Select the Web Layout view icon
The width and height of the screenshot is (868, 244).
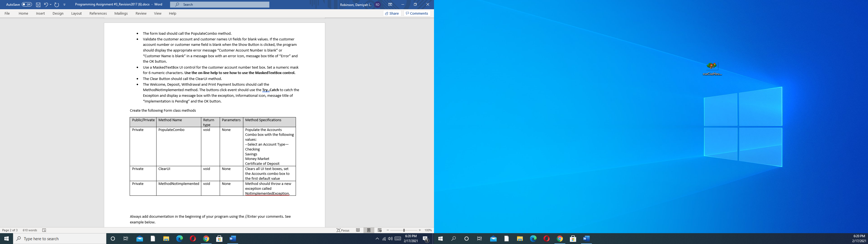point(379,230)
